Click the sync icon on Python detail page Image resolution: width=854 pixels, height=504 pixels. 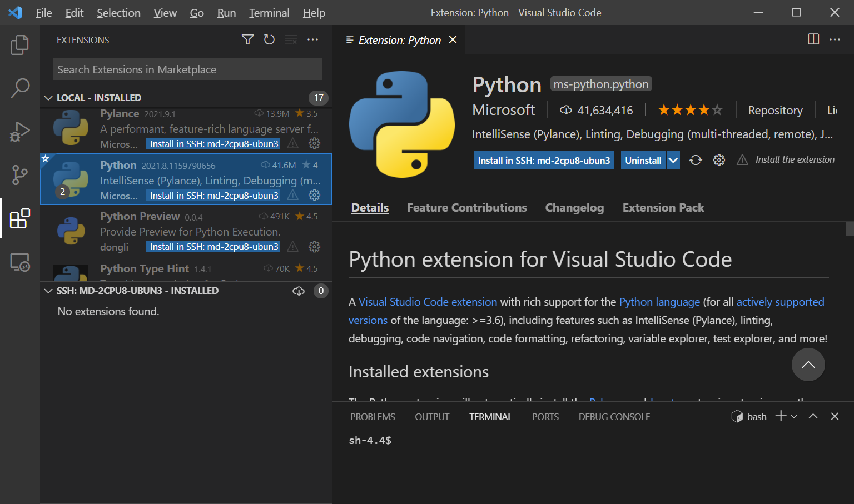[696, 160]
